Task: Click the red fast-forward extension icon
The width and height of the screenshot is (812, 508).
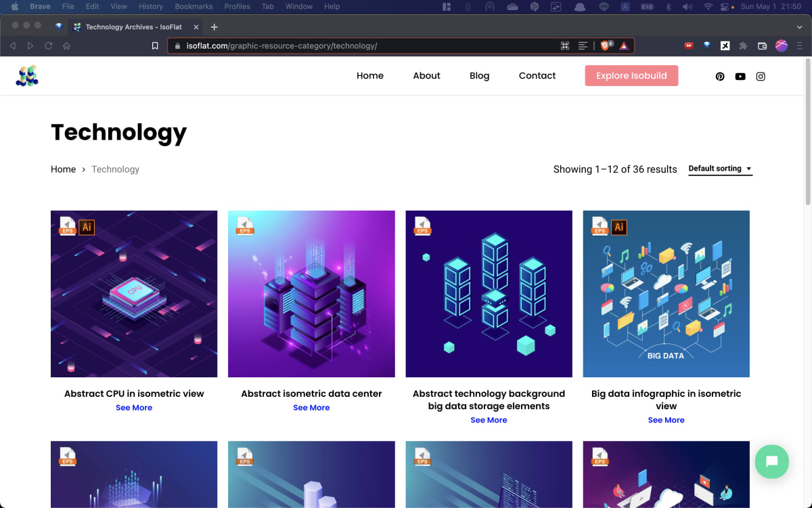Action: pyautogui.click(x=689, y=46)
